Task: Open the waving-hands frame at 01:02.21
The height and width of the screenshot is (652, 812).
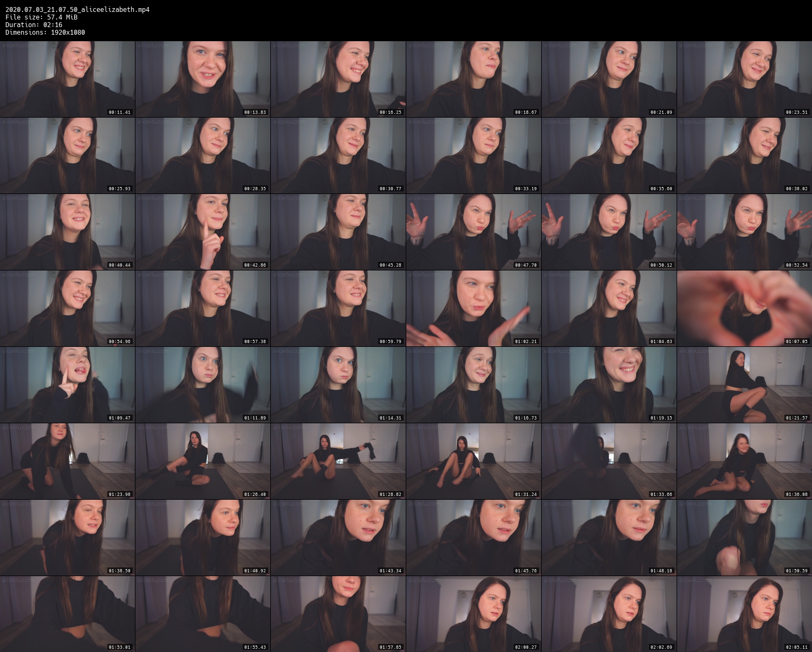Action: coord(473,308)
